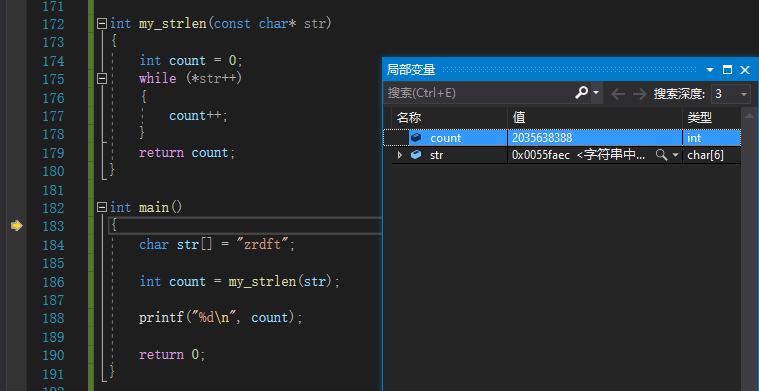The height and width of the screenshot is (391, 759).
Task: Open the search depth dropdown
Action: click(744, 94)
